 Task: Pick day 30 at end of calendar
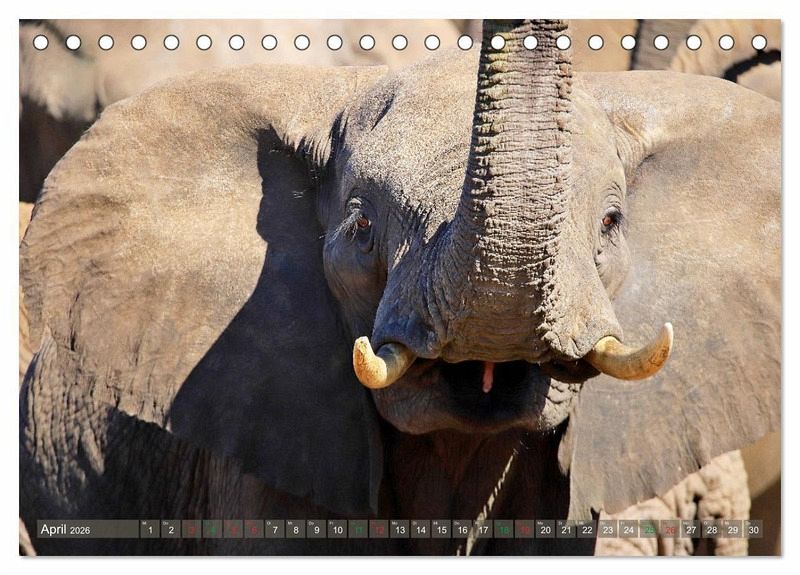click(753, 529)
